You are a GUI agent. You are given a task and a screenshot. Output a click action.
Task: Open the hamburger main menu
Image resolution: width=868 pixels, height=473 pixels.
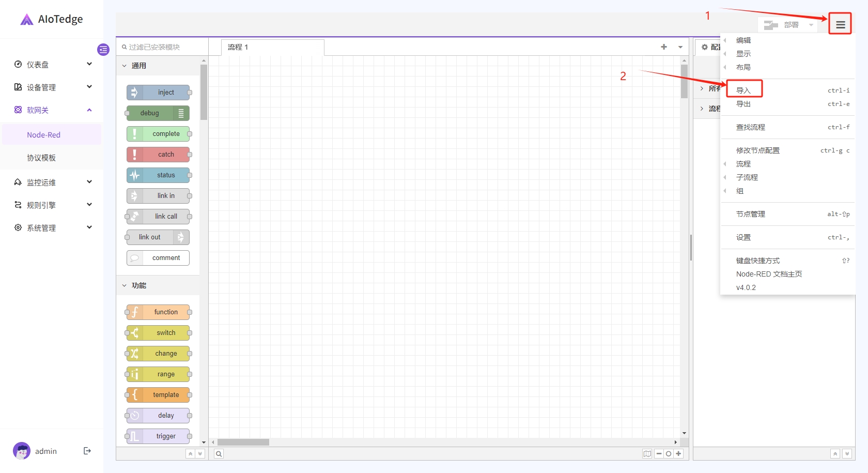coord(840,24)
